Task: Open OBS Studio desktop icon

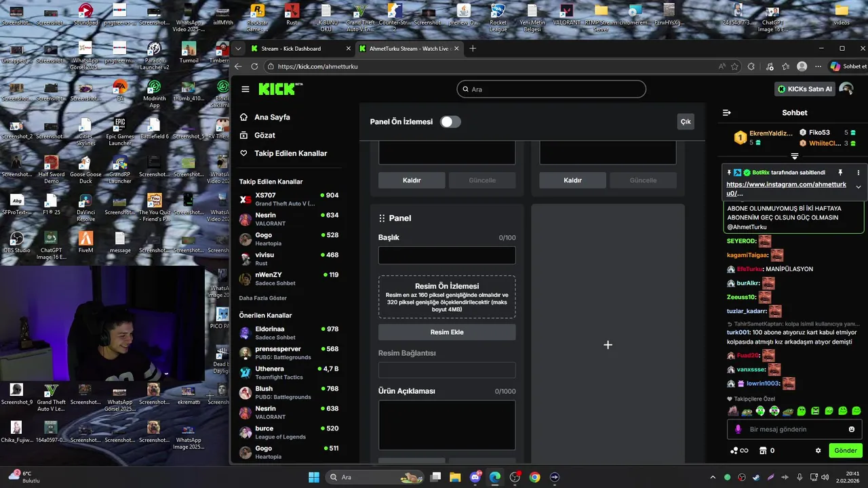Action: [x=16, y=243]
